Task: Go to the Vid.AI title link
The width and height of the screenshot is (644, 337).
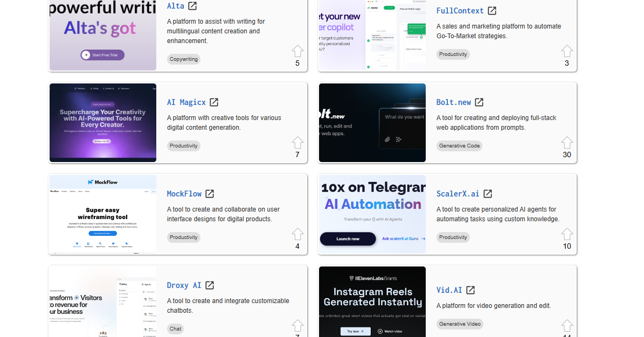Action: (x=449, y=290)
